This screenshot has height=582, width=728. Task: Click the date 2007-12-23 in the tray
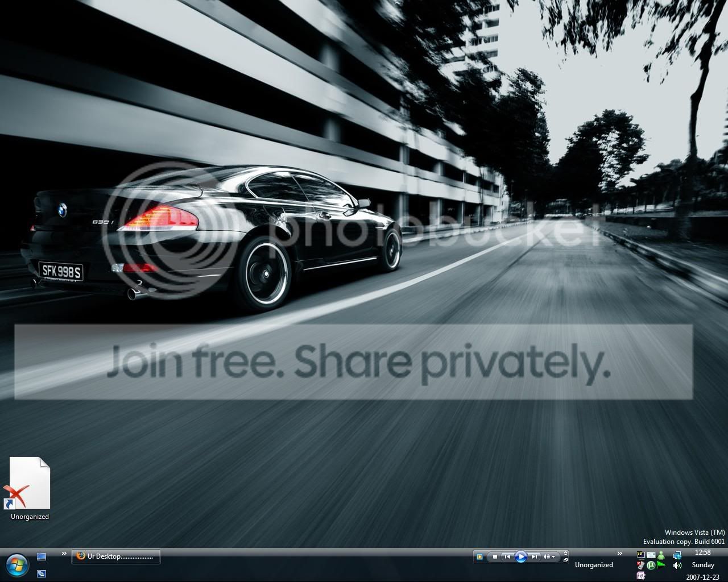pyautogui.click(x=703, y=577)
